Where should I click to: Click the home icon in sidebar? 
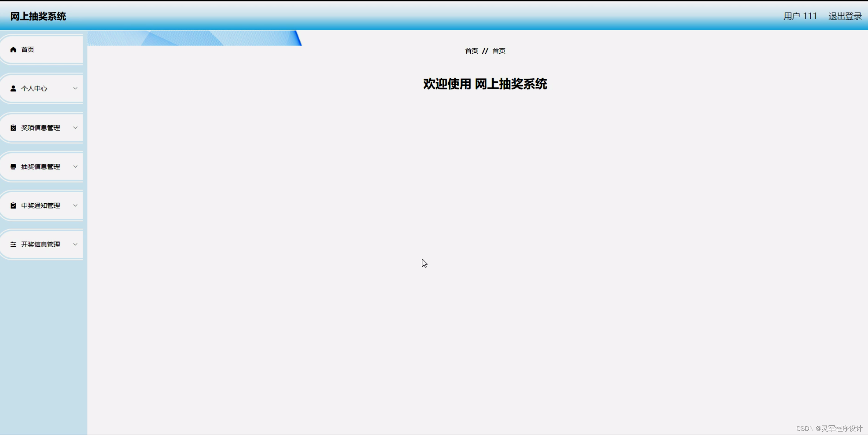pyautogui.click(x=13, y=50)
